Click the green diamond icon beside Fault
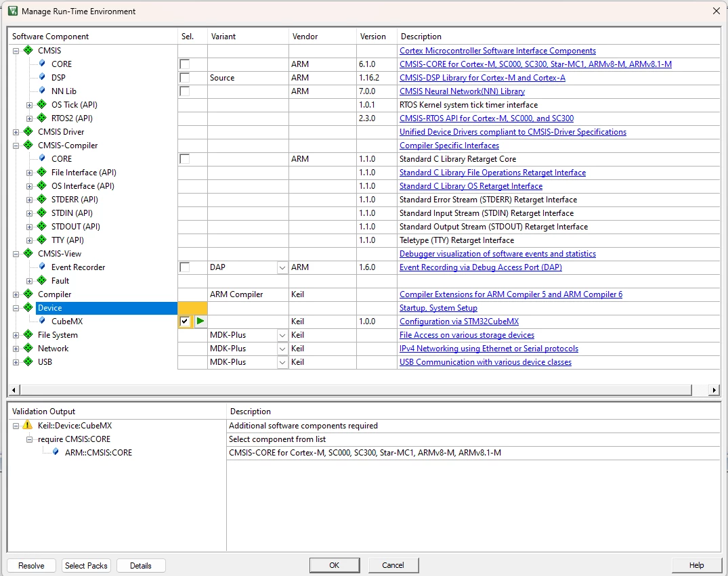 [42, 280]
